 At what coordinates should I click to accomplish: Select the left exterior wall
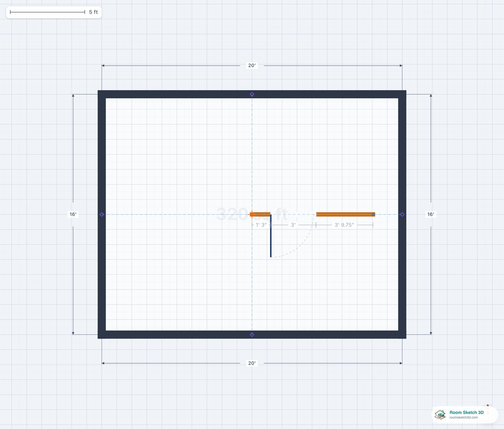(x=102, y=214)
